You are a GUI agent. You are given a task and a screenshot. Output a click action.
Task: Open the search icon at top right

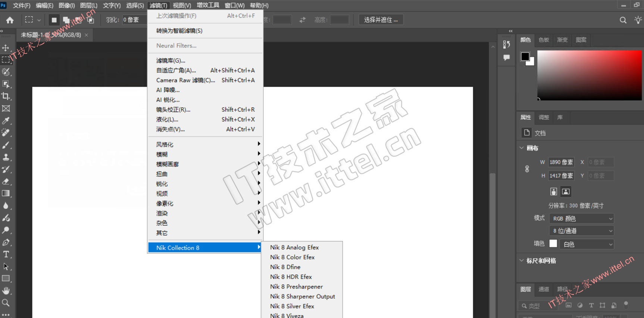[623, 20]
